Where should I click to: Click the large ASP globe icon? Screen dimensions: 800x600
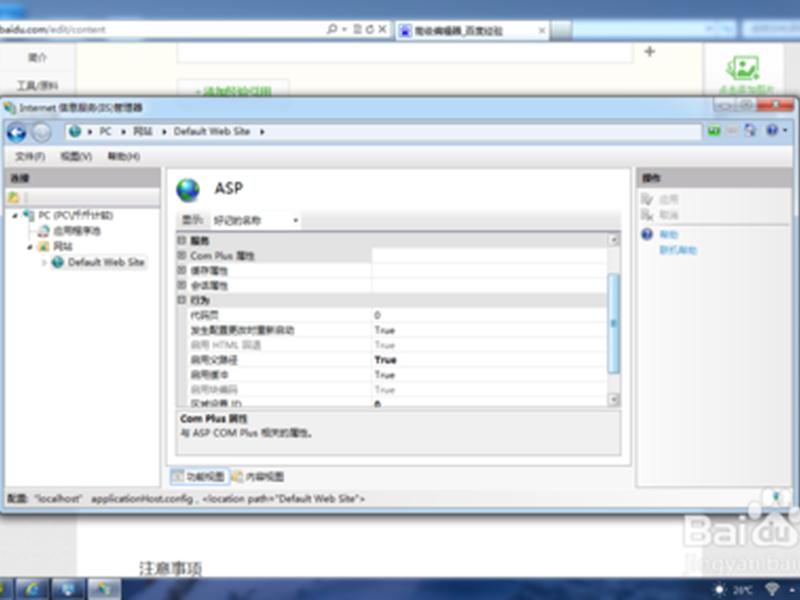tap(188, 190)
